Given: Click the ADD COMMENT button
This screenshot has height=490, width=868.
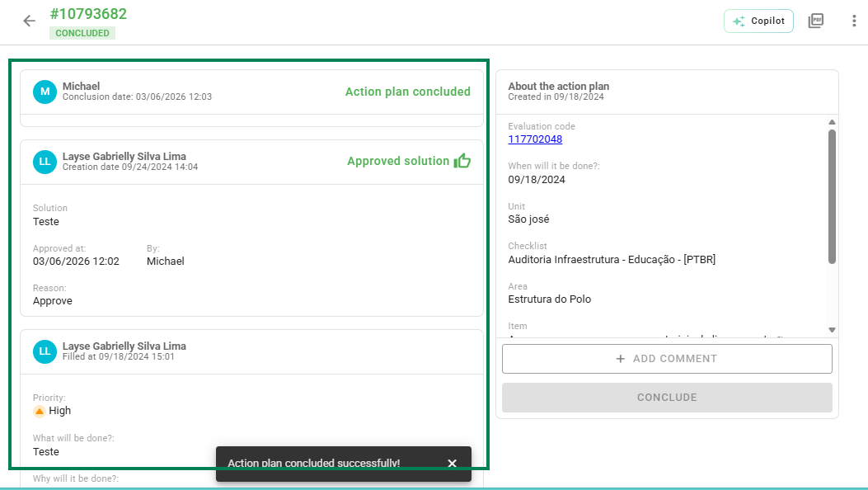Looking at the screenshot, I should coord(667,359).
